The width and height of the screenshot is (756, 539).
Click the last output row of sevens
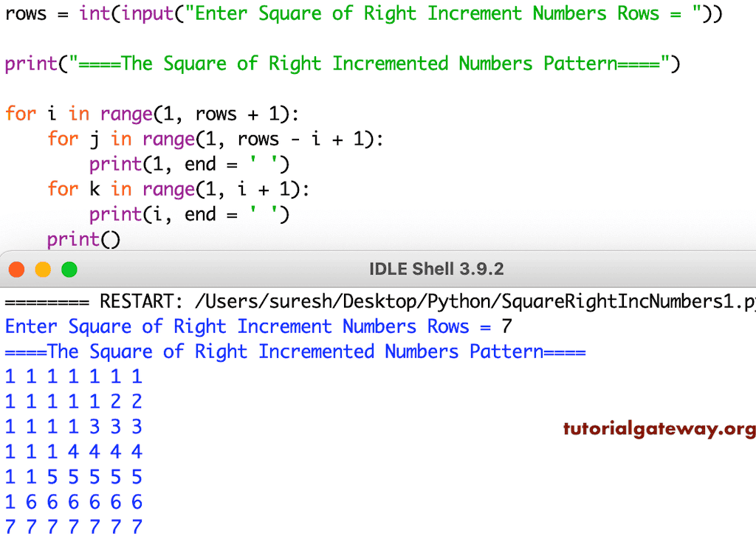(72, 526)
